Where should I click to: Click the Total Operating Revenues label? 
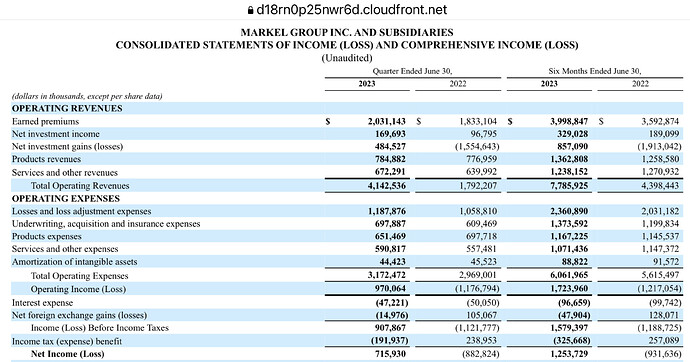80,186
